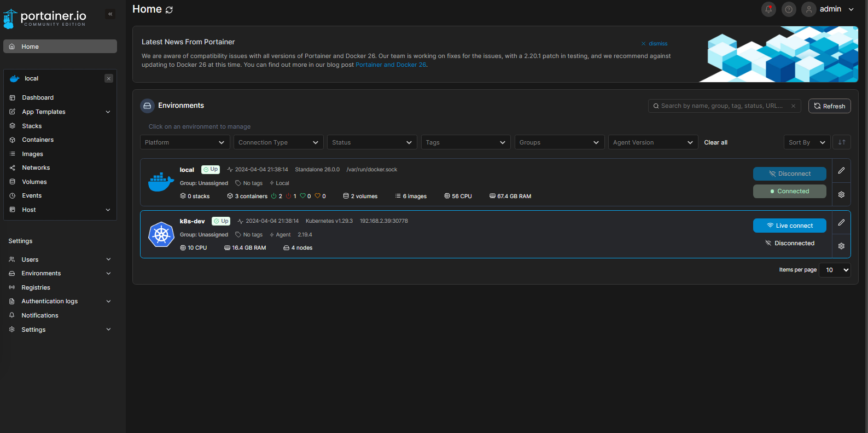Click Live connect for k8s-dev
This screenshot has width=868, height=433.
pyautogui.click(x=790, y=226)
